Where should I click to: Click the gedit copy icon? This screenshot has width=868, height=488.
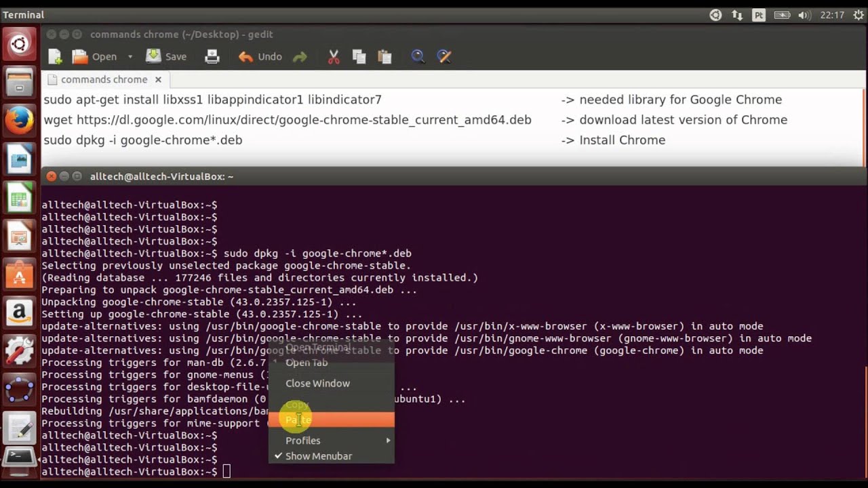pyautogui.click(x=359, y=57)
